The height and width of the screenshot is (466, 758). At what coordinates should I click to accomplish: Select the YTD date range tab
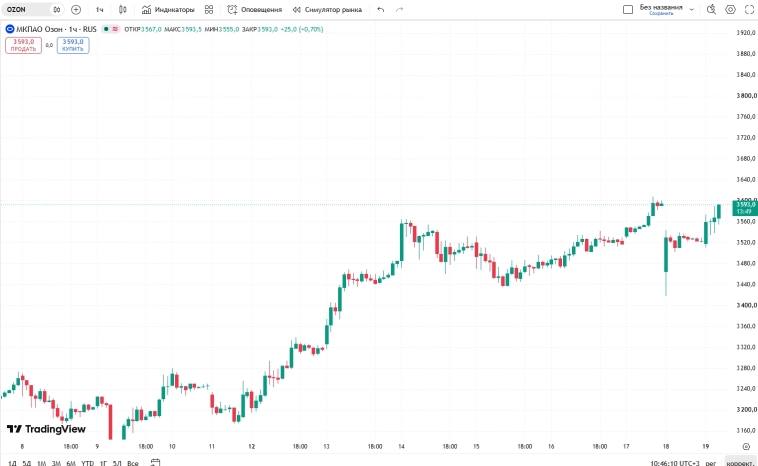coord(87,463)
